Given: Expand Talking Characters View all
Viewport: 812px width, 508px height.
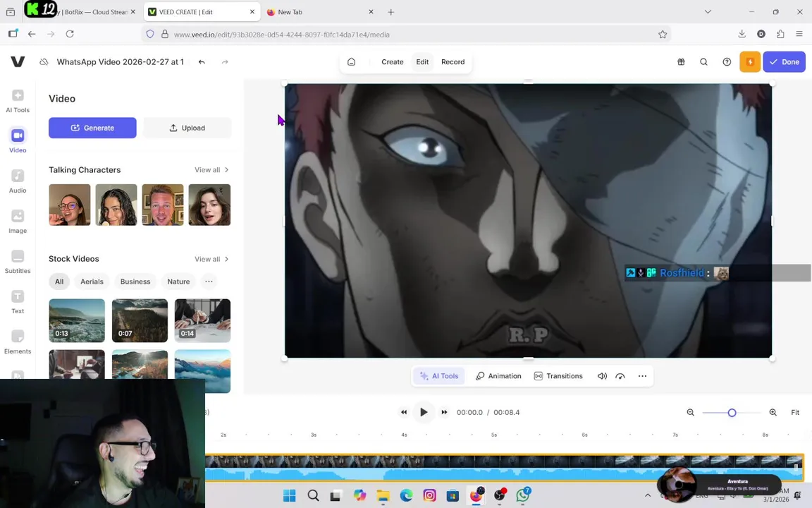Looking at the screenshot, I should pyautogui.click(x=211, y=169).
